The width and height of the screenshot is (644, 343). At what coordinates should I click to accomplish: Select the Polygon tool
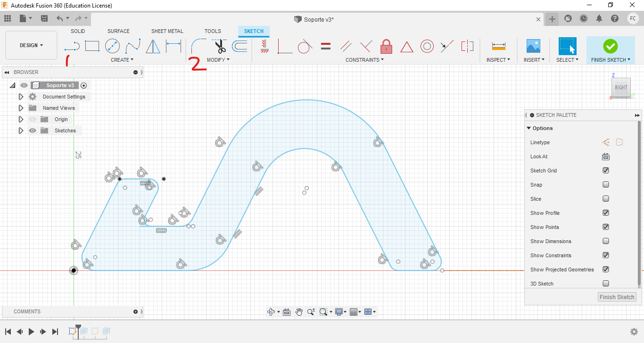(153, 46)
